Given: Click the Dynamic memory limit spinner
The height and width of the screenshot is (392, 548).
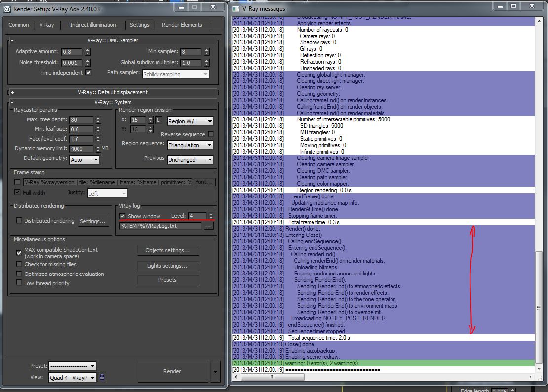Looking at the screenshot, I should tap(98, 149).
